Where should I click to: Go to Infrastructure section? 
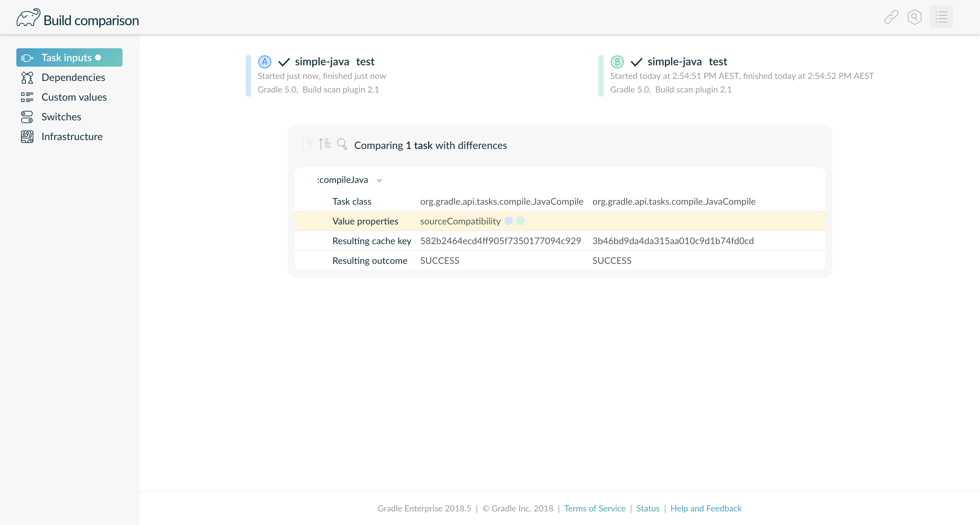[72, 137]
